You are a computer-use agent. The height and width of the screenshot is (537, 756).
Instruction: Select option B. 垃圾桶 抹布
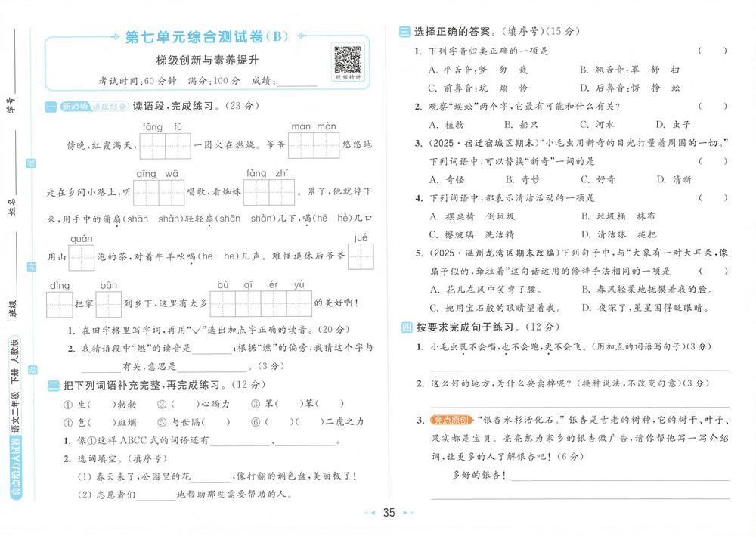coord(618,216)
